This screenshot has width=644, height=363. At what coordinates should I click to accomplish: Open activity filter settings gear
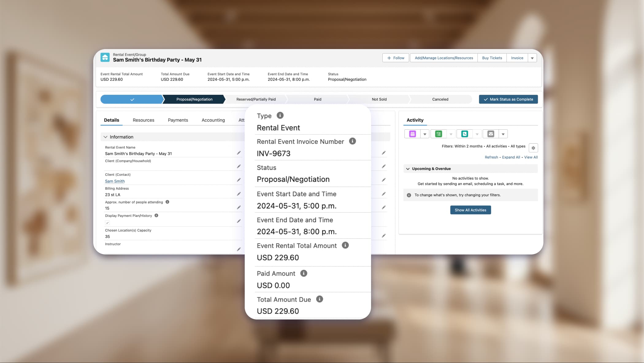533,148
